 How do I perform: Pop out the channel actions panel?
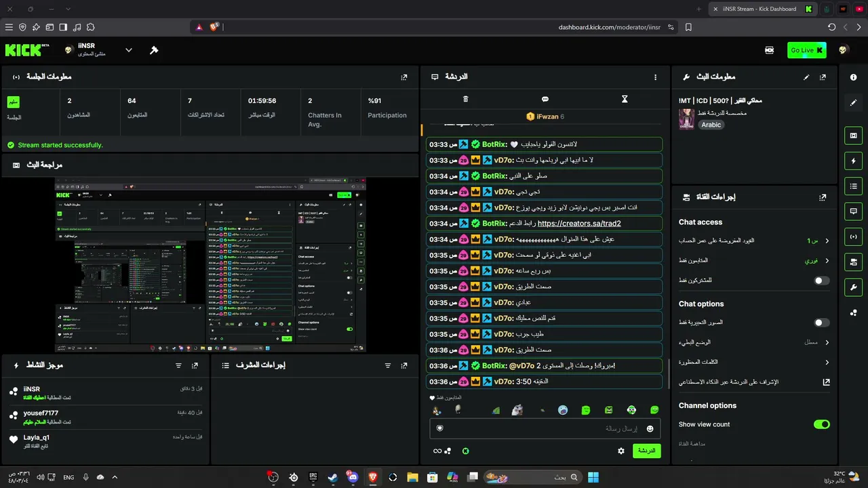(823, 197)
